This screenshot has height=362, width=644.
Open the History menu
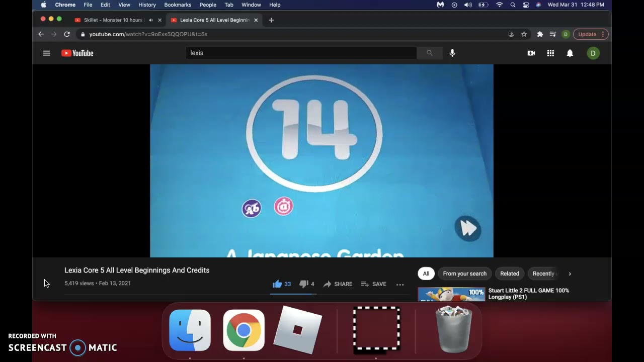(x=147, y=5)
